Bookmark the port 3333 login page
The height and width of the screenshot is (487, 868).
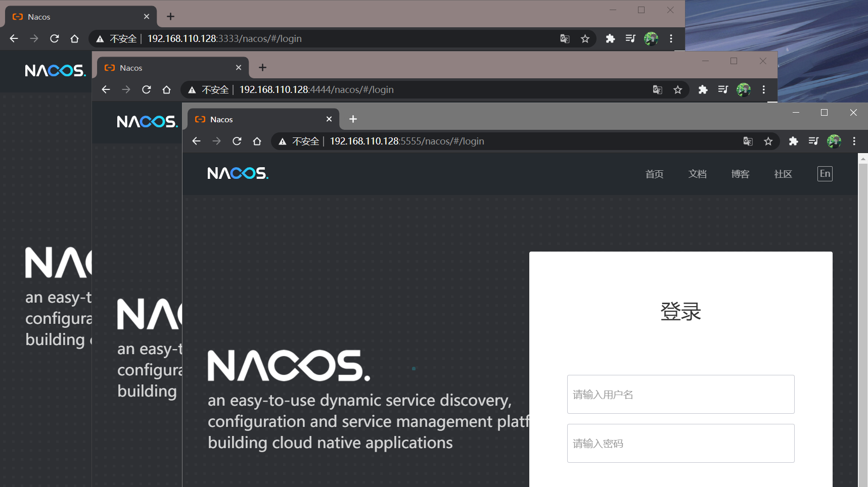coord(585,39)
